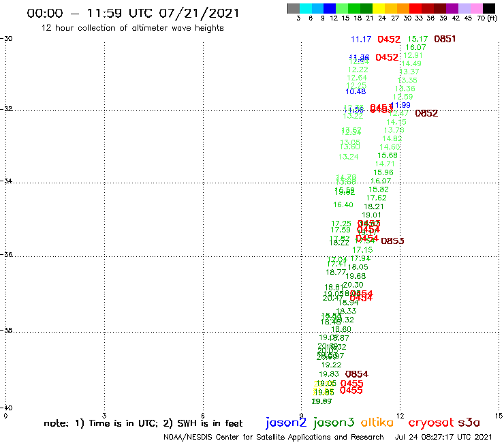
Task: Select the jason2 satellite legend label
Action: (x=286, y=423)
